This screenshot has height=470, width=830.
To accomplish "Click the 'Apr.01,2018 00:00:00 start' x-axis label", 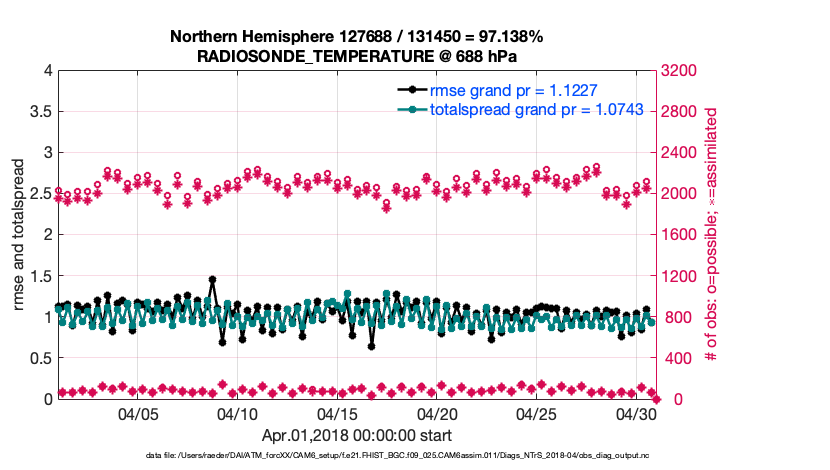I will [x=356, y=435].
